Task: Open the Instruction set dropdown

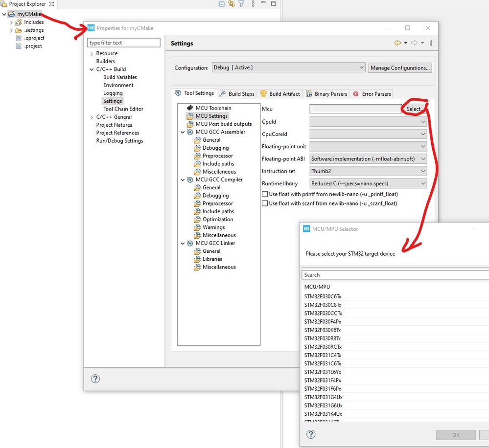Action: pos(368,171)
